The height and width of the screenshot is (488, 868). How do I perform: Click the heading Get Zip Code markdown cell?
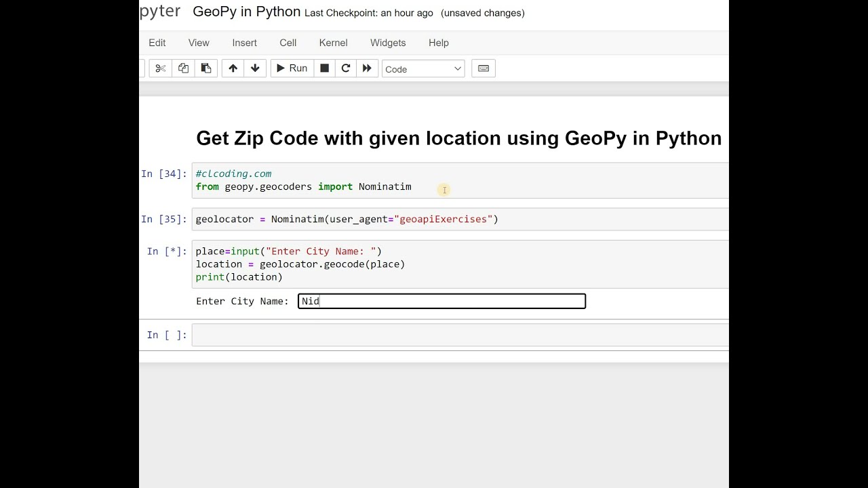point(459,138)
